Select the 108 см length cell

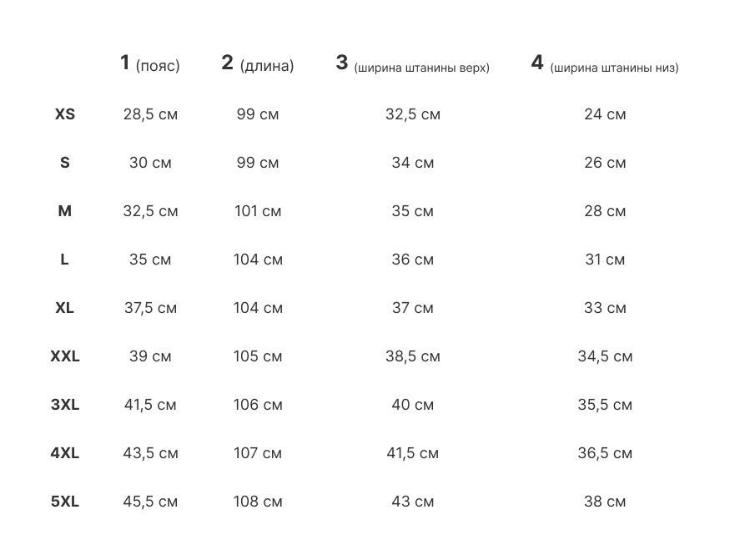tap(258, 502)
